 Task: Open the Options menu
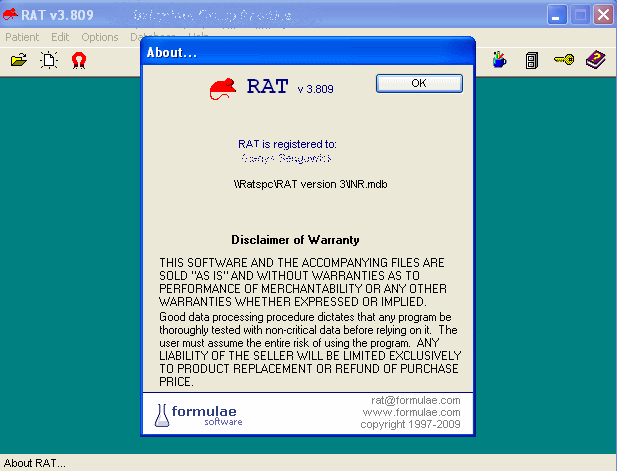tap(100, 37)
